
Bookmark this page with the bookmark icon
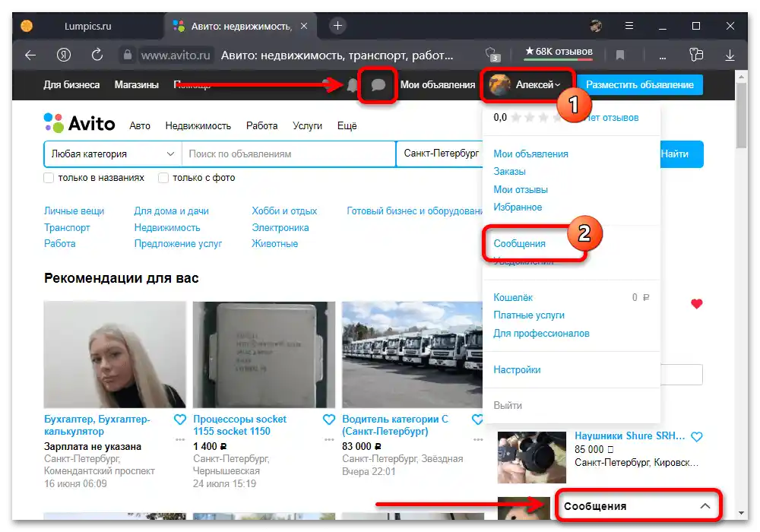coord(620,55)
